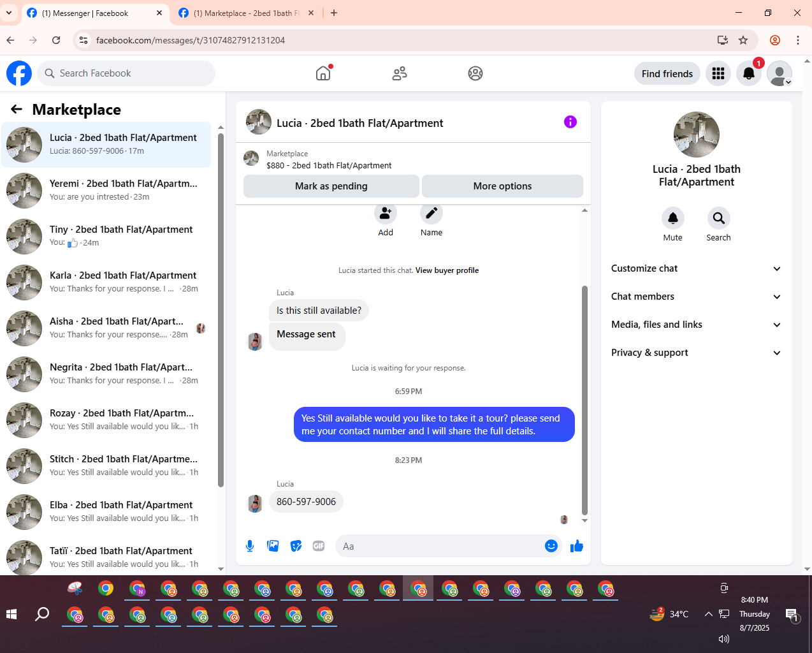Click More options button

pyautogui.click(x=502, y=186)
